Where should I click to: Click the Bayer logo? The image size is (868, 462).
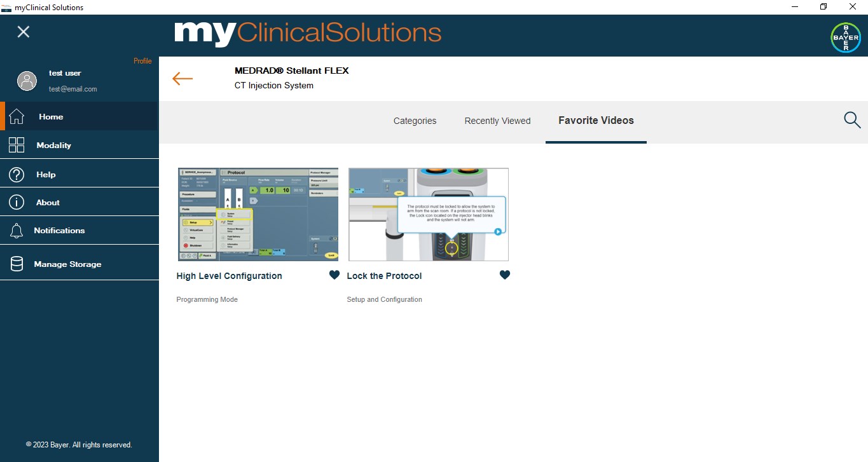coord(846,37)
